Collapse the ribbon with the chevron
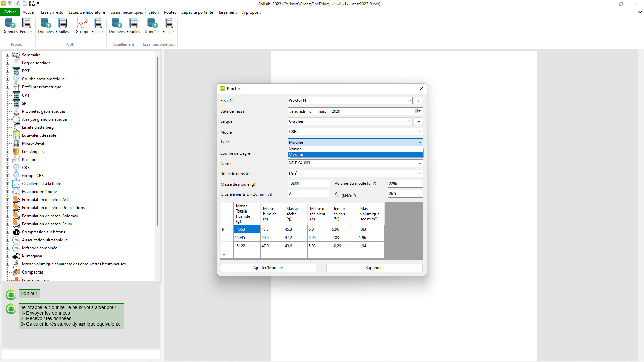The width and height of the screenshot is (644, 362). 640,12
